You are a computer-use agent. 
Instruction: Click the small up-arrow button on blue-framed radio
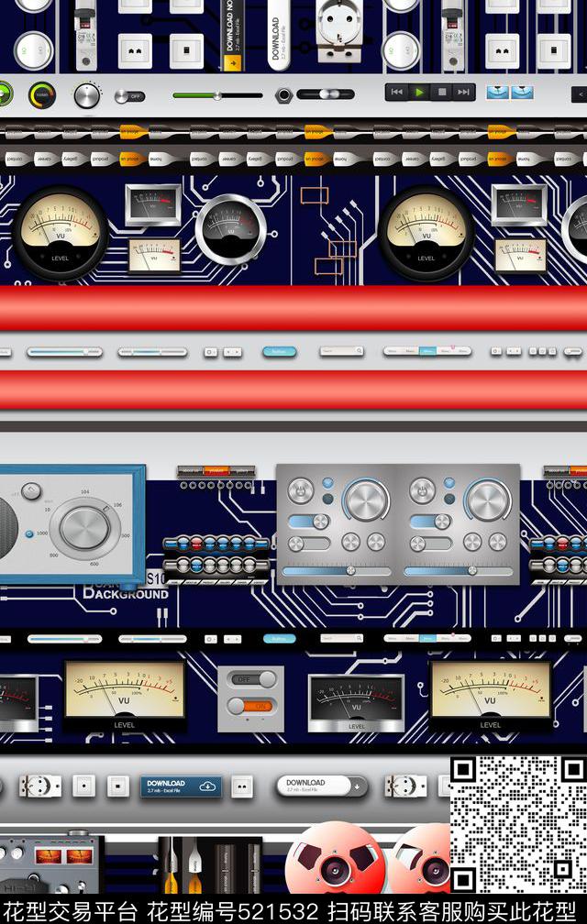[x=32, y=491]
